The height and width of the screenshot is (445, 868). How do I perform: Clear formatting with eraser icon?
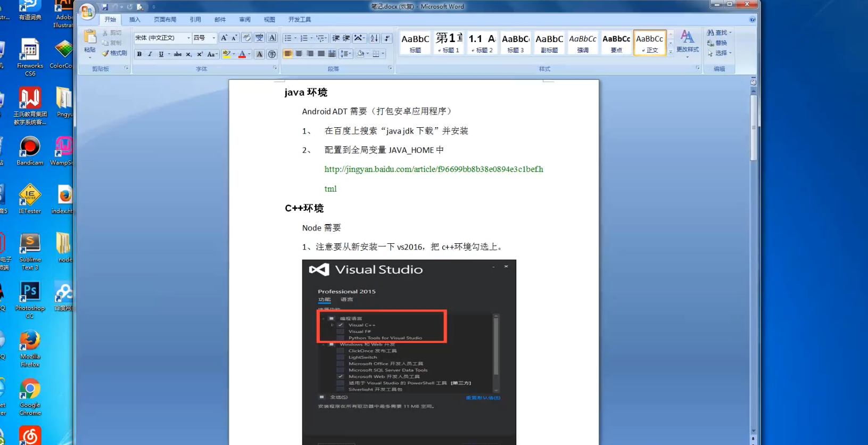[x=246, y=38]
